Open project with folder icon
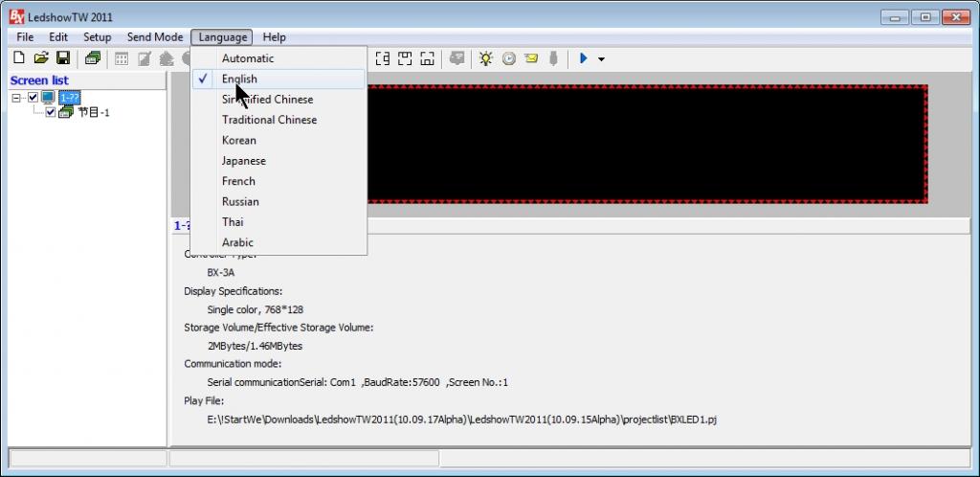This screenshot has height=477, width=980. (41, 58)
